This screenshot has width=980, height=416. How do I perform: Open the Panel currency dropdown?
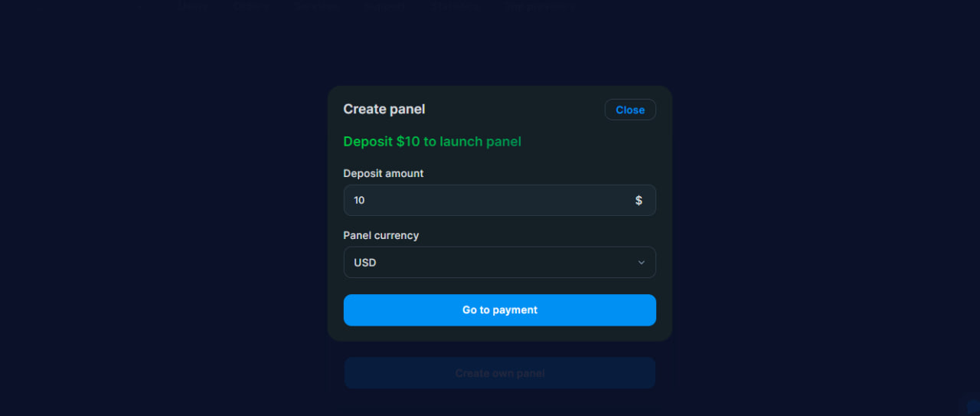(499, 262)
